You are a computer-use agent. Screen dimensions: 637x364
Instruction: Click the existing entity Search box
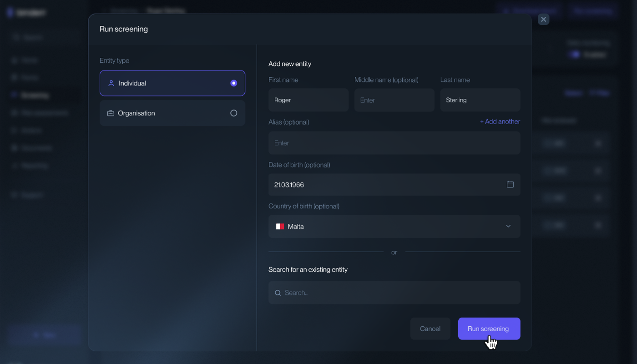[x=394, y=293]
